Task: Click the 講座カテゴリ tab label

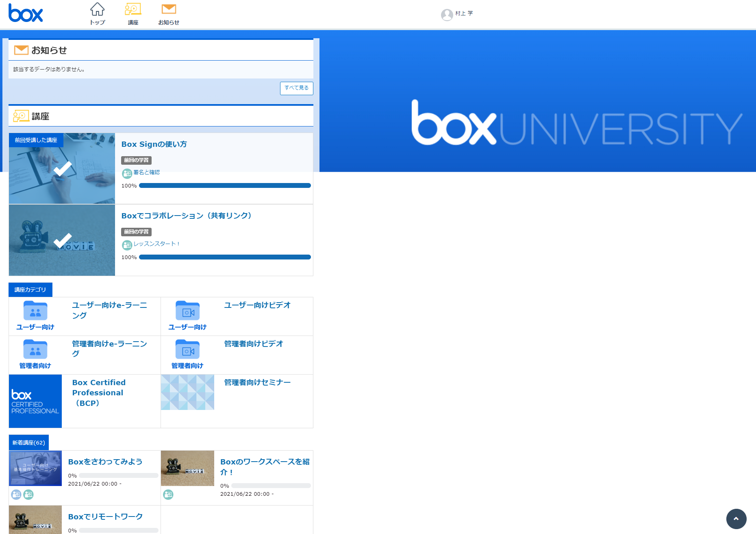Action: [30, 290]
